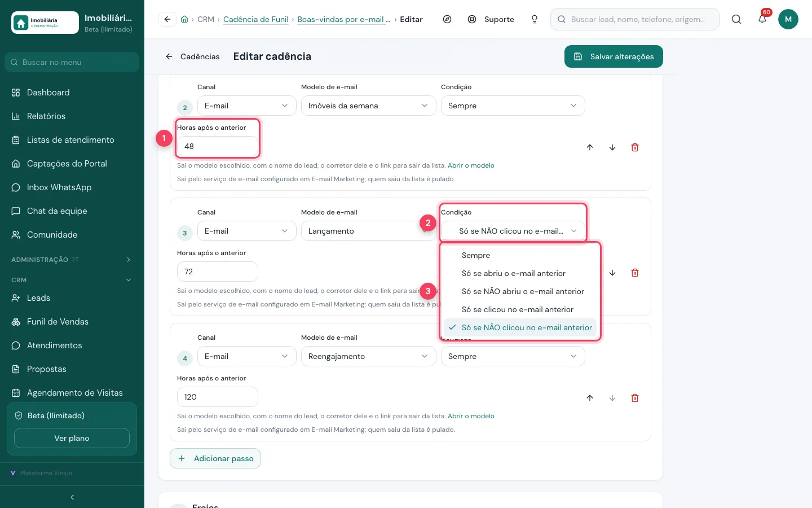Open the lightbulb tips icon
This screenshot has height=508, width=812.
[x=535, y=19]
